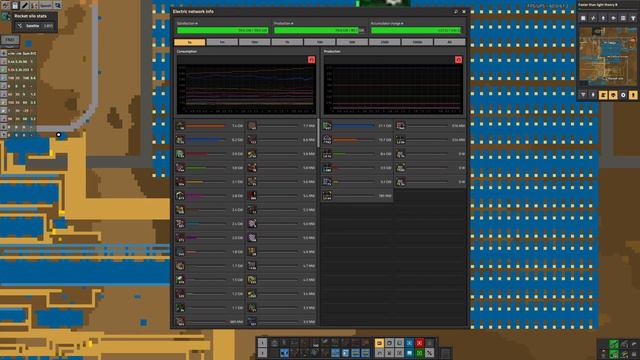Click the Consumption graph area
The width and height of the screenshot is (640, 360).
point(246,89)
